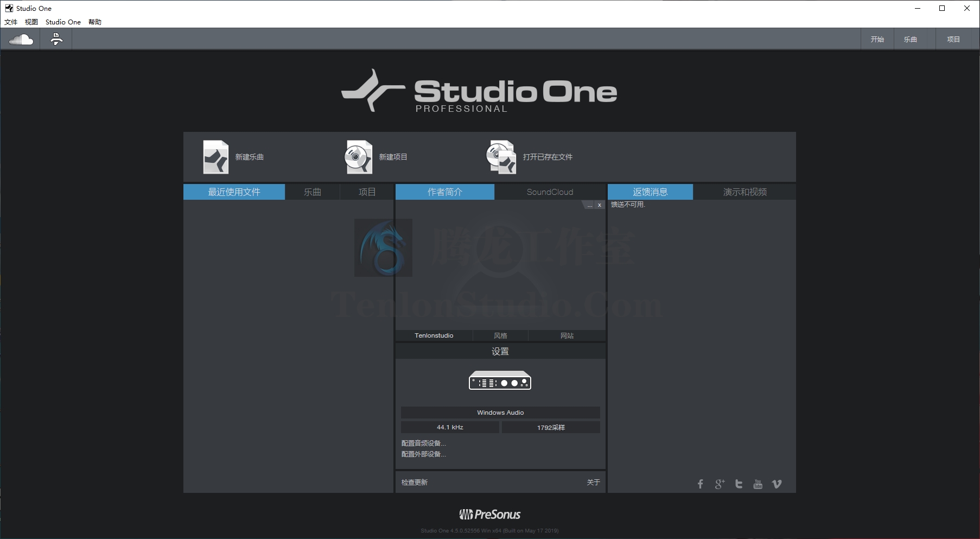The width and height of the screenshot is (980, 539).
Task: Click the Studio One app icon in title bar
Action: pyautogui.click(x=9, y=8)
